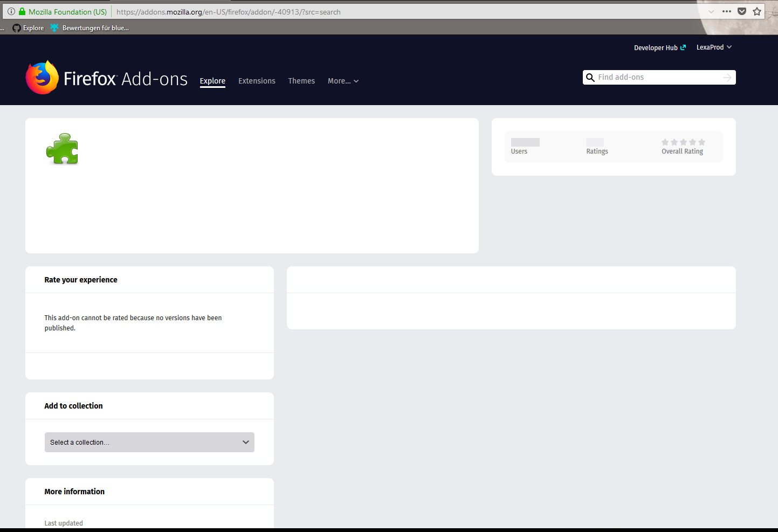Click the 'Add to collection' heading
This screenshot has width=778, height=532.
[73, 406]
